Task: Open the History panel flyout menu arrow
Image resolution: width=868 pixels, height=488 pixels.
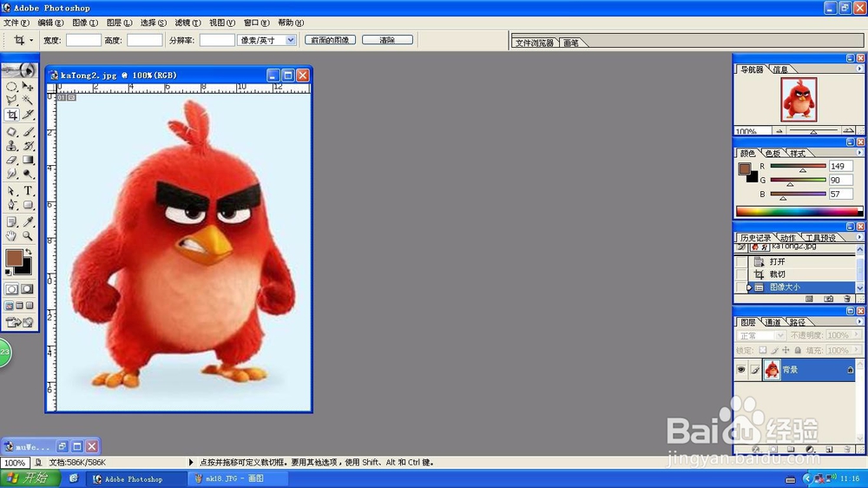Action: [859, 237]
